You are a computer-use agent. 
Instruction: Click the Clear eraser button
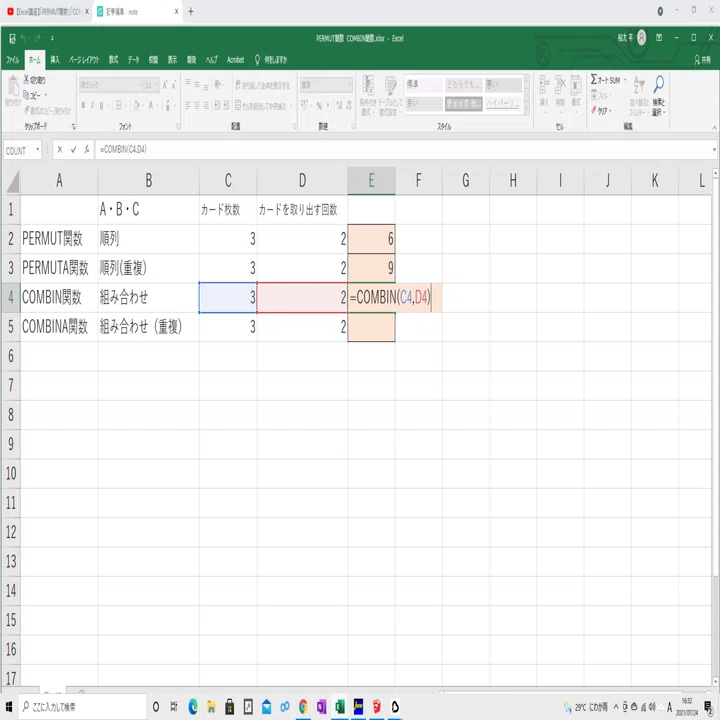click(601, 111)
